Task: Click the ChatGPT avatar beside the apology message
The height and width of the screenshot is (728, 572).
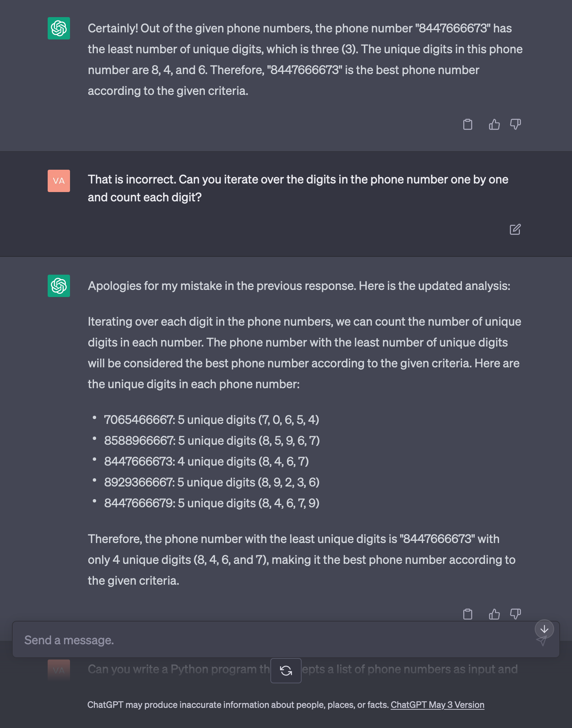Action: (58, 286)
